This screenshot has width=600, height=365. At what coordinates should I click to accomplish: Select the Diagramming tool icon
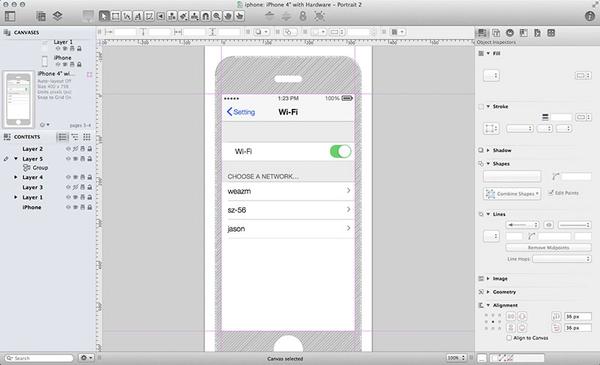pos(172,16)
